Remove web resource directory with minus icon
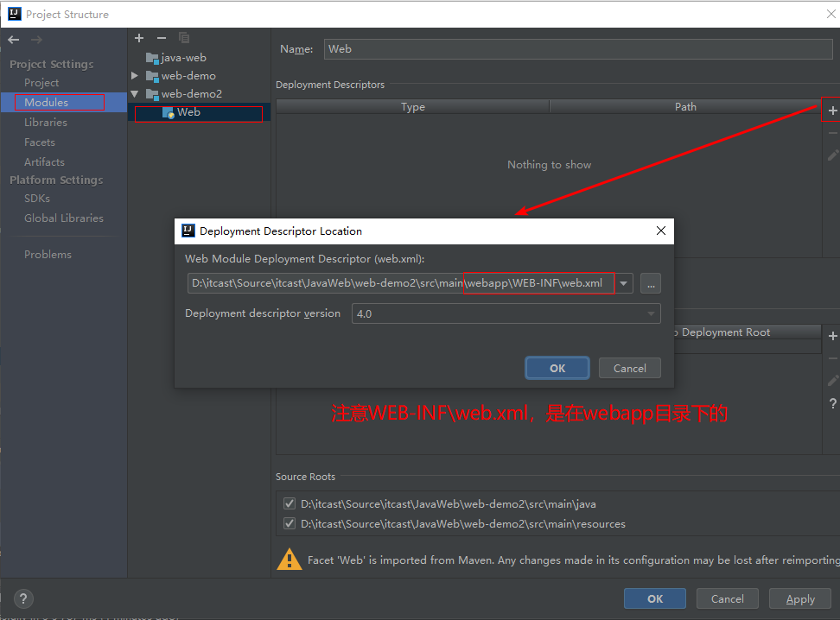 (x=832, y=358)
